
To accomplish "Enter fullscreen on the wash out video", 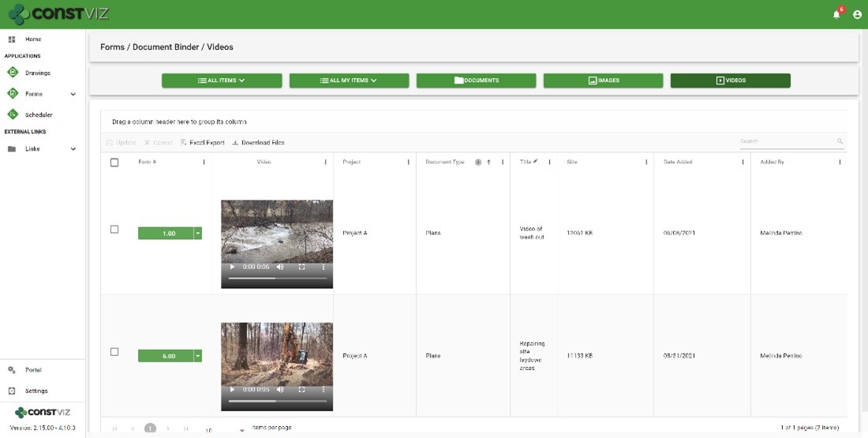I will 302,267.
